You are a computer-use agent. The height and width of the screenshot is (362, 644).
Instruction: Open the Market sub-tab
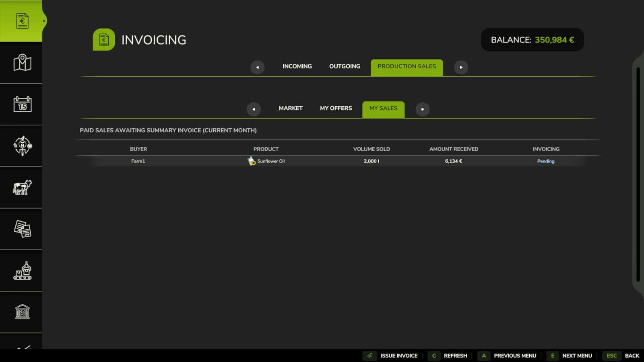(x=291, y=108)
